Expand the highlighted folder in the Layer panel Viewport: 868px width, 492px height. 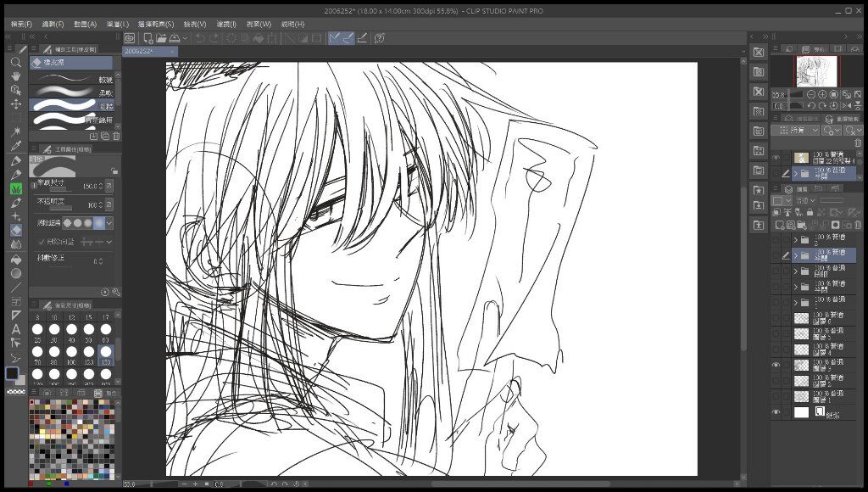(795, 255)
